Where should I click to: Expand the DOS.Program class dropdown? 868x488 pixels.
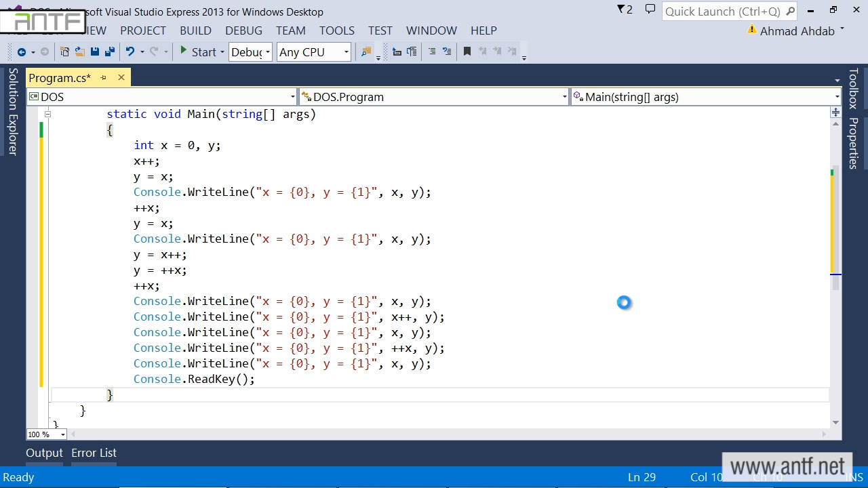point(564,97)
